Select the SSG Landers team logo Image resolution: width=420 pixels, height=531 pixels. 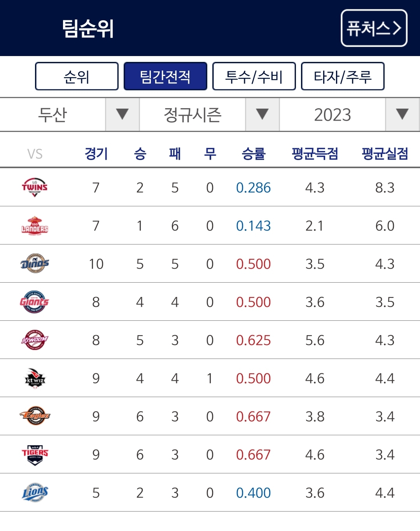[35, 225]
